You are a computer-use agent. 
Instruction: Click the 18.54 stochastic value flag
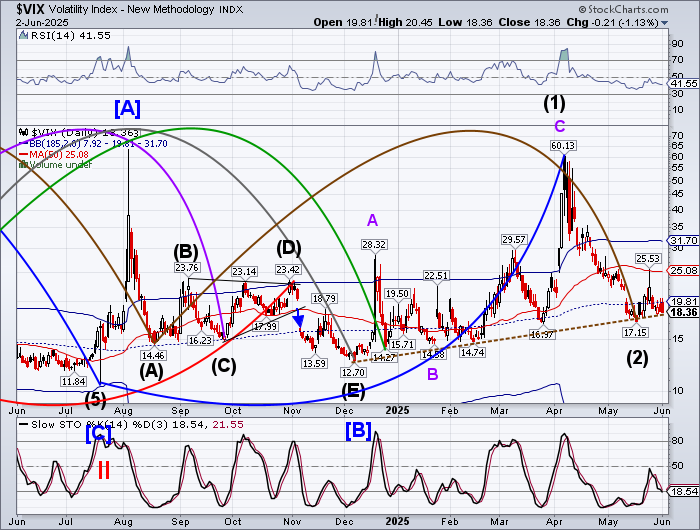(x=682, y=491)
